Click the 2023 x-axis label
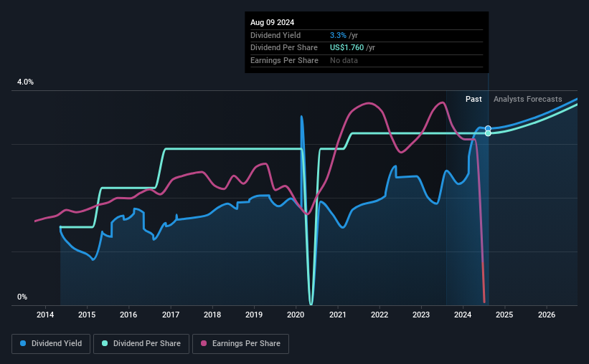 [421, 315]
